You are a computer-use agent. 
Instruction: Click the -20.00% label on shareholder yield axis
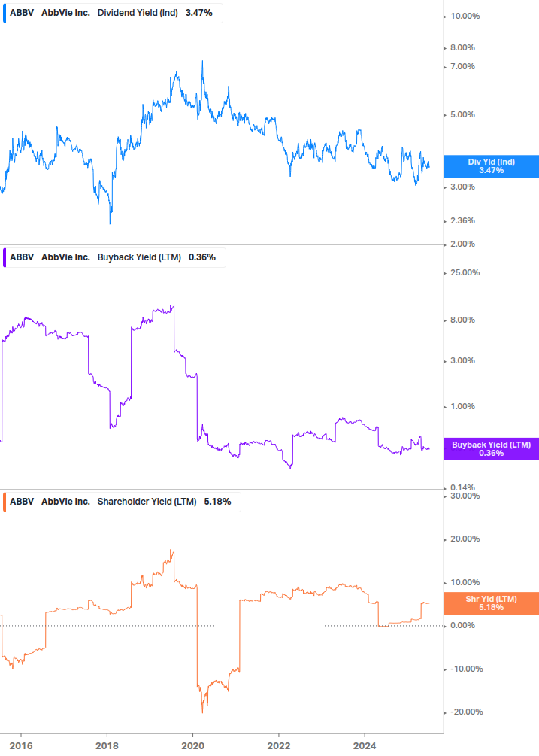point(466,712)
